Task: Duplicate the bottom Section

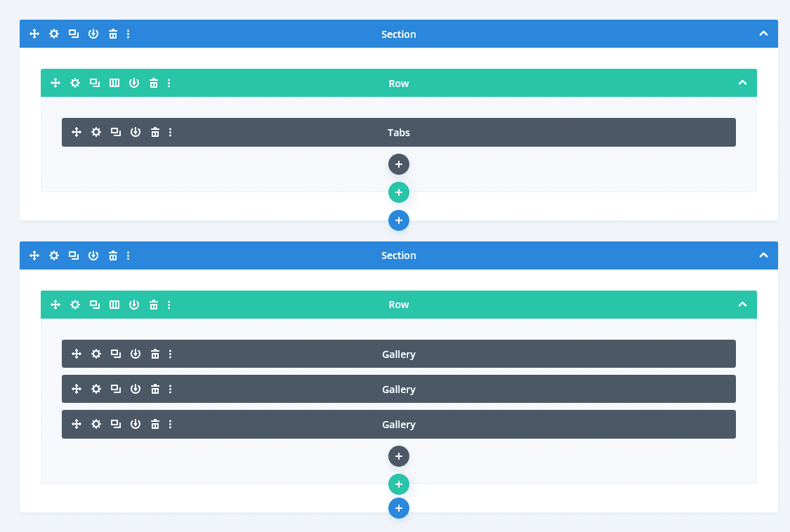Action: click(74, 255)
